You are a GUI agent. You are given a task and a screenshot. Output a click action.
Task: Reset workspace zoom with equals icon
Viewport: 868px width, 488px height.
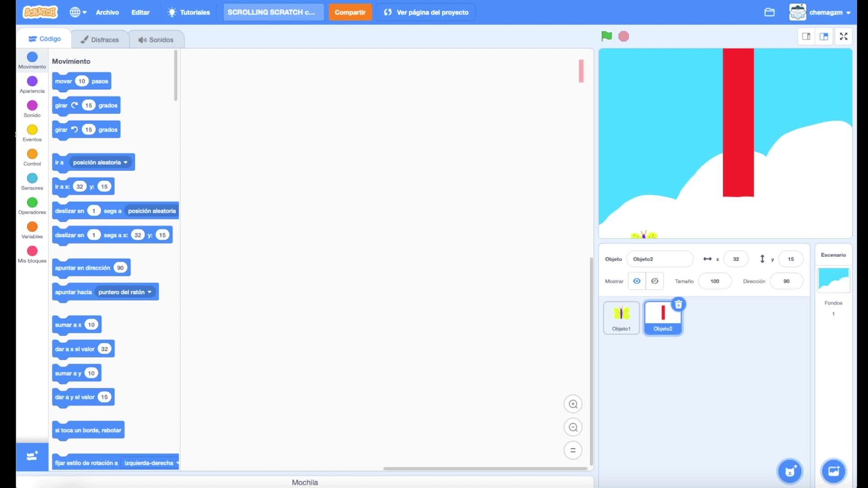click(573, 450)
